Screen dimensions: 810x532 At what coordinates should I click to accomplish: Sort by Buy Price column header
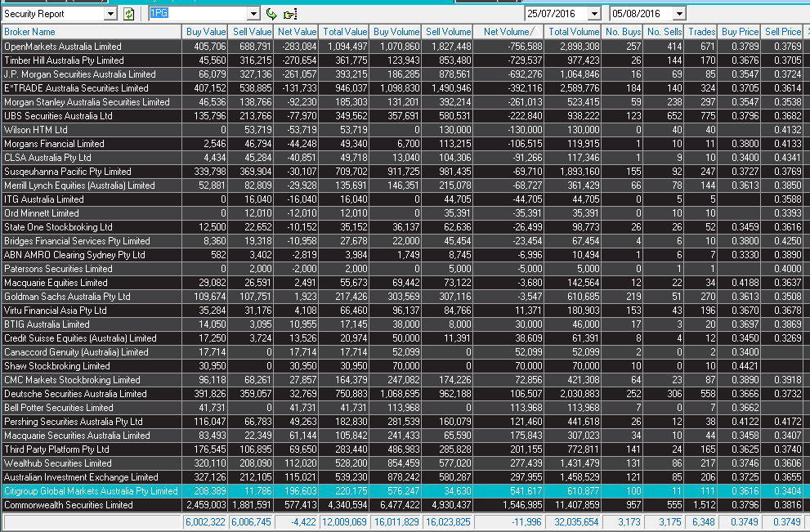739,32
